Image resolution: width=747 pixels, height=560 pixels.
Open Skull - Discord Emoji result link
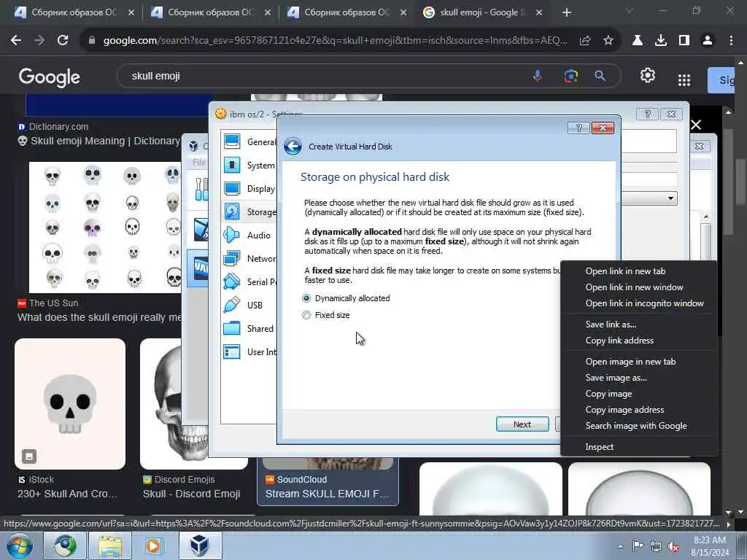tap(191, 494)
